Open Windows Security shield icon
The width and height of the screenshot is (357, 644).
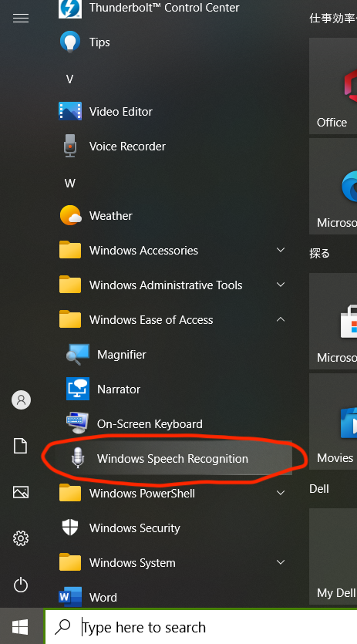[x=70, y=528]
